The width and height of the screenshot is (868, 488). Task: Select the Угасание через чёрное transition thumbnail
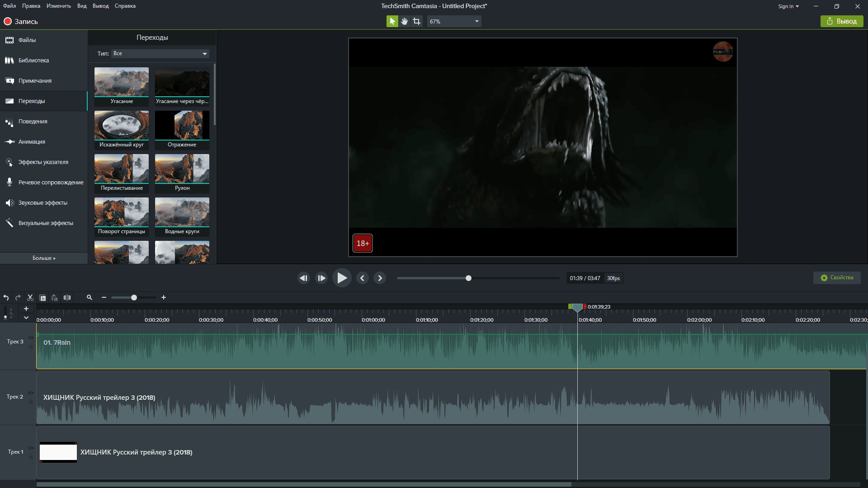click(182, 86)
